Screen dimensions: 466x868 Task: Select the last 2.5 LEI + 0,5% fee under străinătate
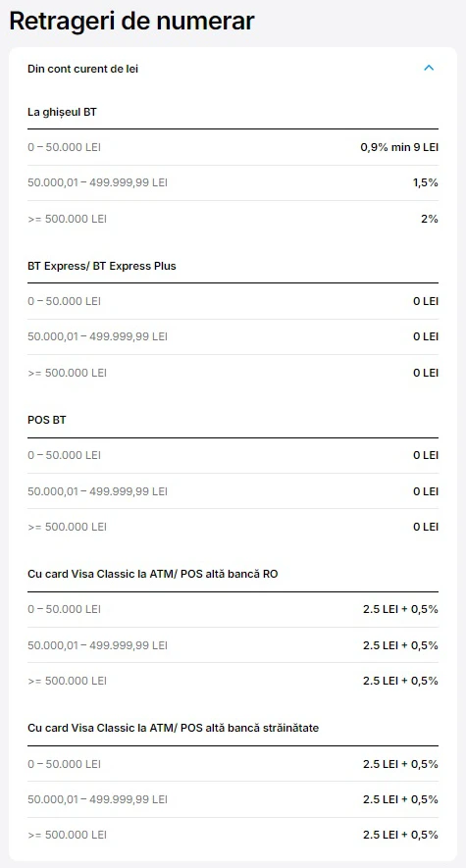point(400,835)
